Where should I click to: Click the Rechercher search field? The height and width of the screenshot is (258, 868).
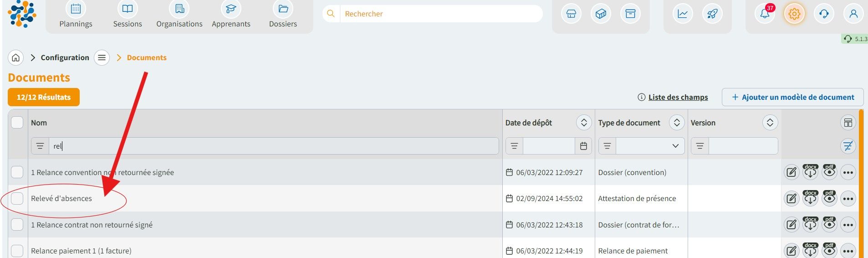pyautogui.click(x=439, y=14)
